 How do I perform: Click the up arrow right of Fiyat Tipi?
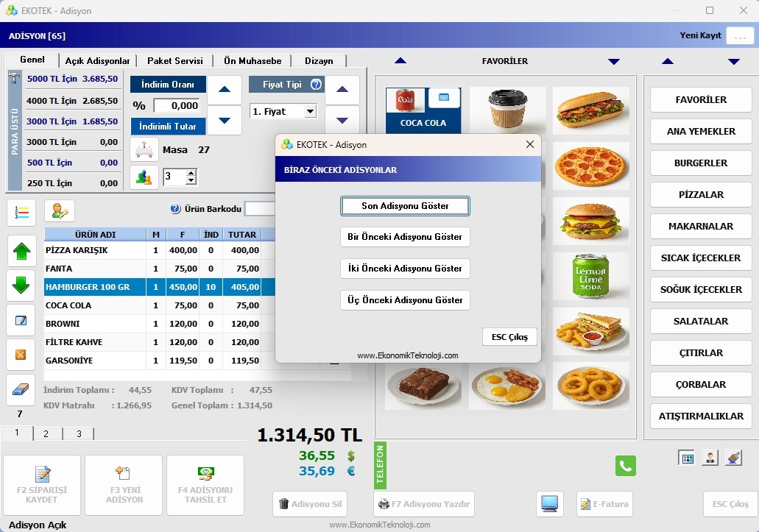tap(342, 90)
